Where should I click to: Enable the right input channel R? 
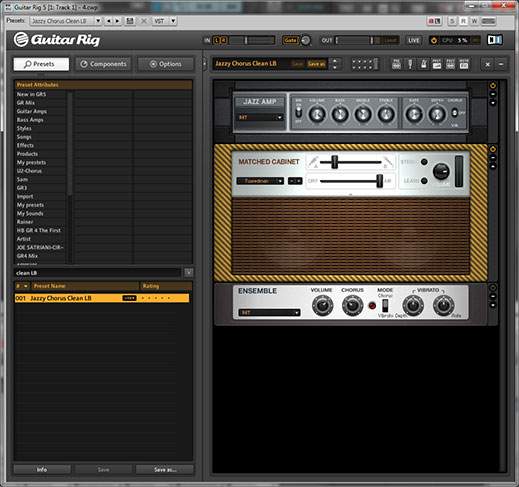point(224,40)
